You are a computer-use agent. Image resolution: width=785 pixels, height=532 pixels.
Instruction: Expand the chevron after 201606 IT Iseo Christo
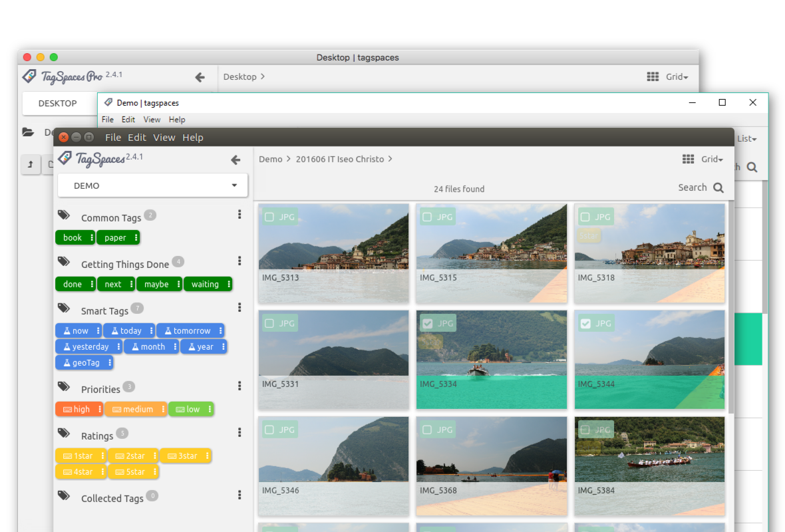pos(390,159)
